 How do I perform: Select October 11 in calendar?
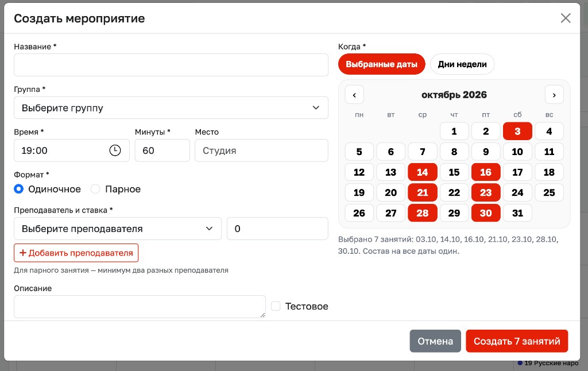pos(550,152)
